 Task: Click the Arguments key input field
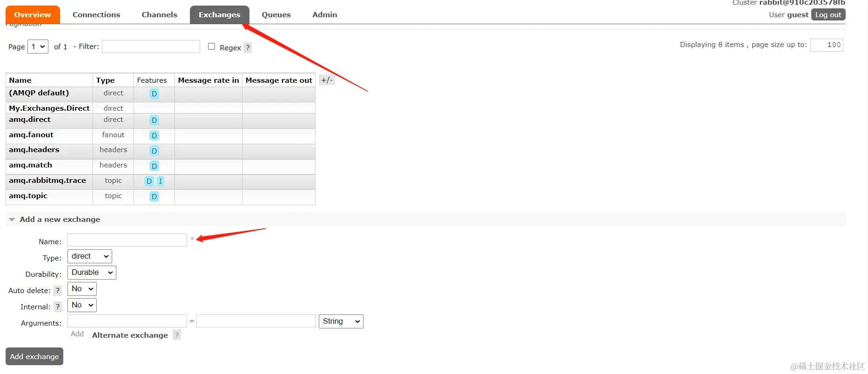tap(127, 321)
